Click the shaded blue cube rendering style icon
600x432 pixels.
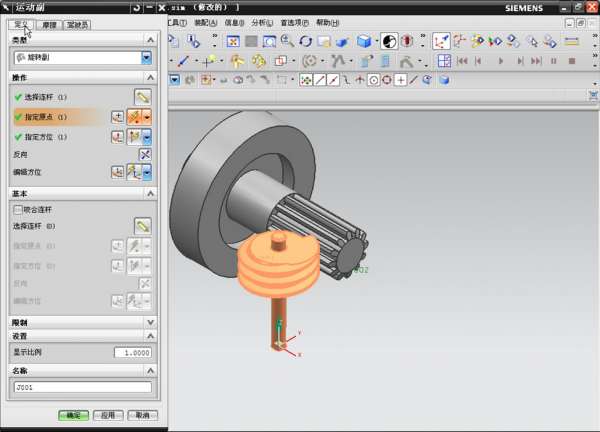coord(364,41)
